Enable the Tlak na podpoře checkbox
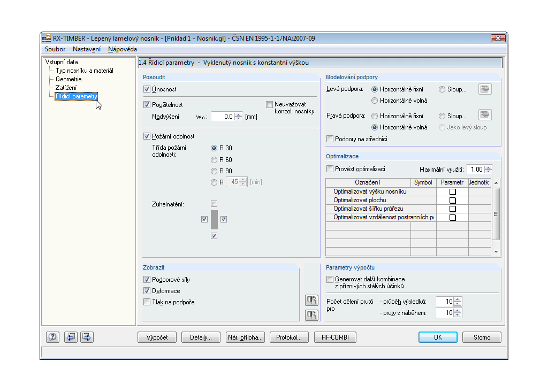Viewport: 548px width, 392px height. pyautogui.click(x=147, y=302)
